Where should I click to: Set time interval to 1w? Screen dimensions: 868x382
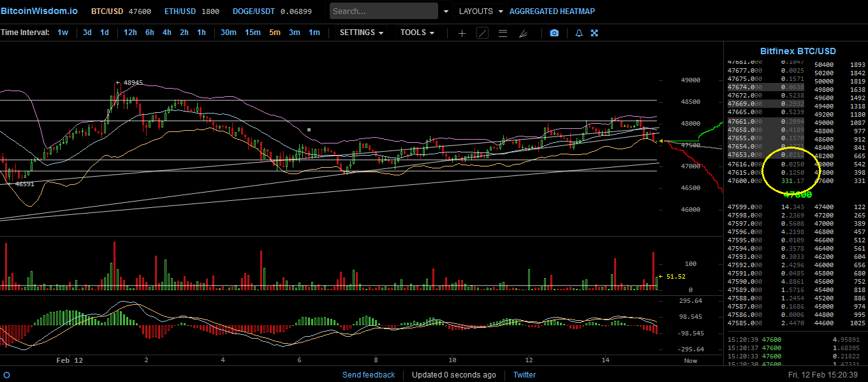point(63,33)
